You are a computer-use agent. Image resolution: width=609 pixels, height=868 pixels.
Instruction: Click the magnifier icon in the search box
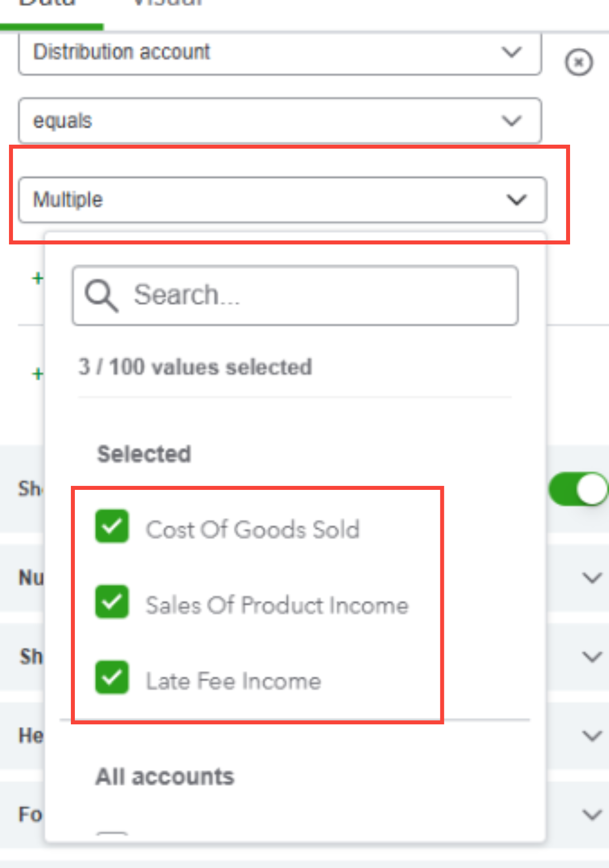coord(101,295)
